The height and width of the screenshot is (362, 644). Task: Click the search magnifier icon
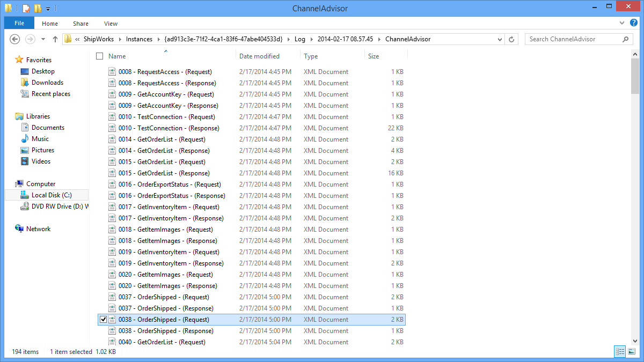(x=625, y=39)
